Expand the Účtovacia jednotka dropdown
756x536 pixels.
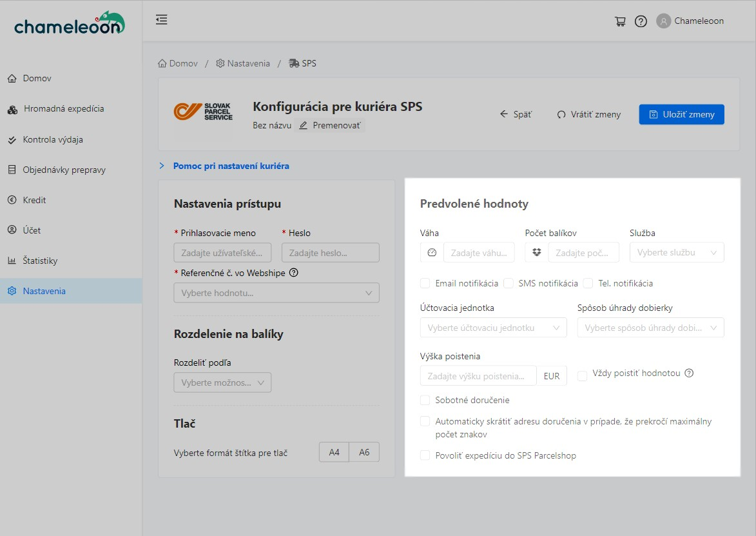click(x=493, y=328)
